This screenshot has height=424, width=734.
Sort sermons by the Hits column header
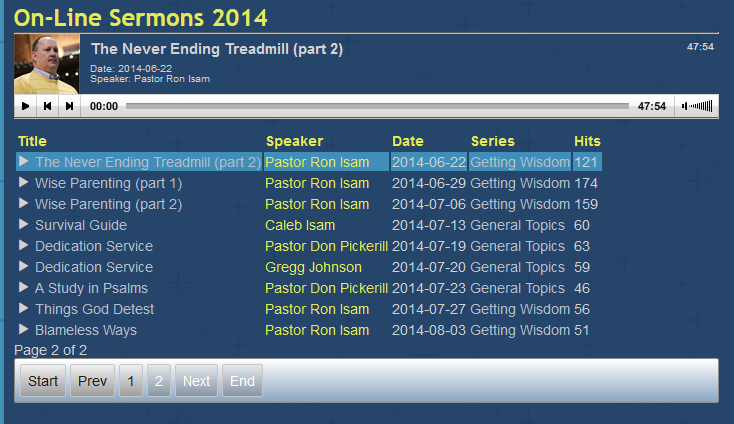click(x=587, y=141)
